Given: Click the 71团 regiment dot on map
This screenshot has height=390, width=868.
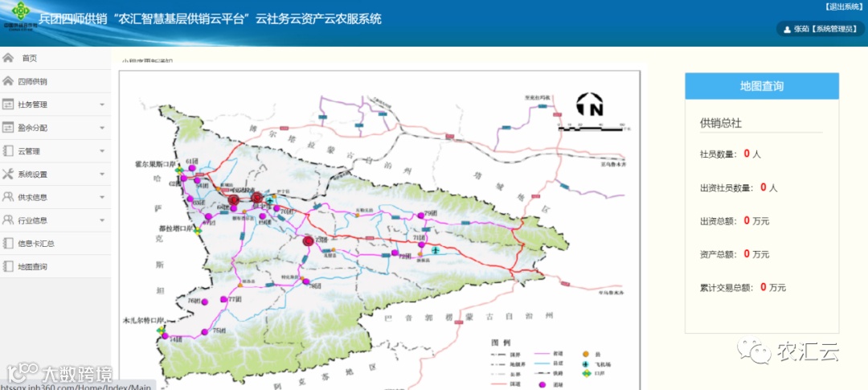Looking at the screenshot, I should coord(421,244).
